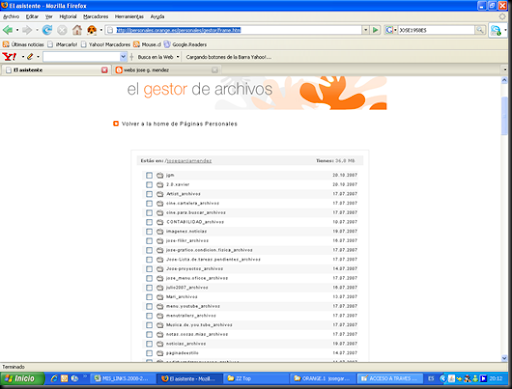Expand the Busca en la Web dropdown arrow
Image resolution: width=512 pixels, height=389 pixels.
click(x=178, y=57)
